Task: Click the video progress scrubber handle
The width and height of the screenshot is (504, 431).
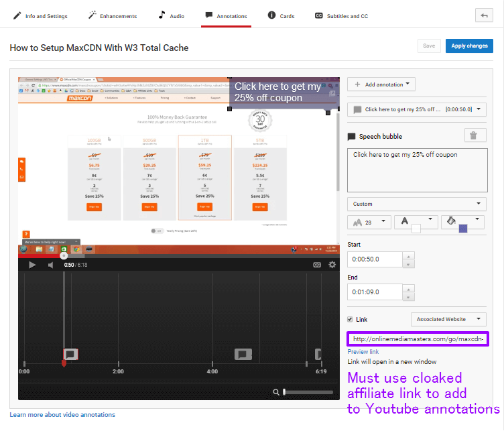Action: point(64,256)
